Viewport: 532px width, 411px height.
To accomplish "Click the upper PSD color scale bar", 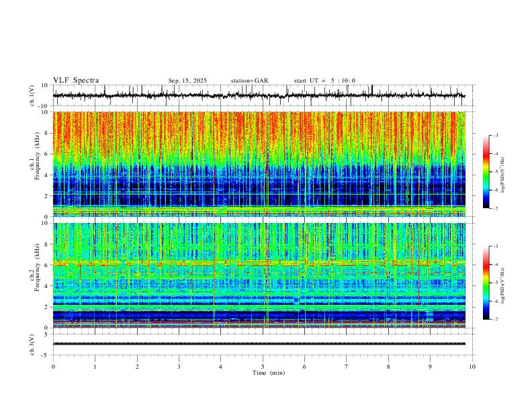I will coord(486,172).
